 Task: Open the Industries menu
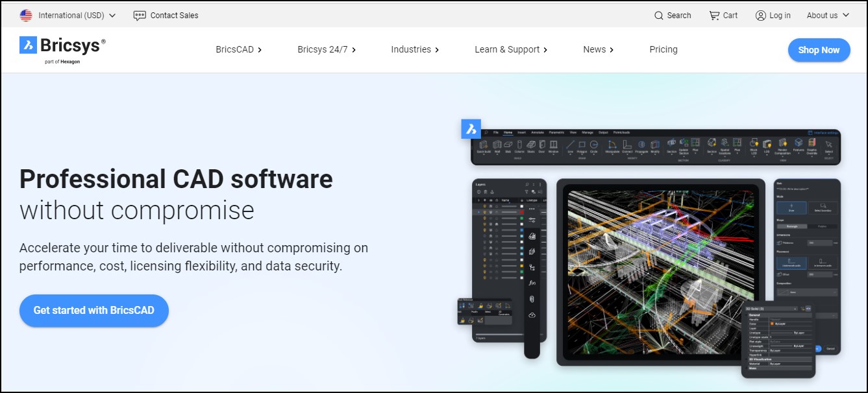(415, 49)
